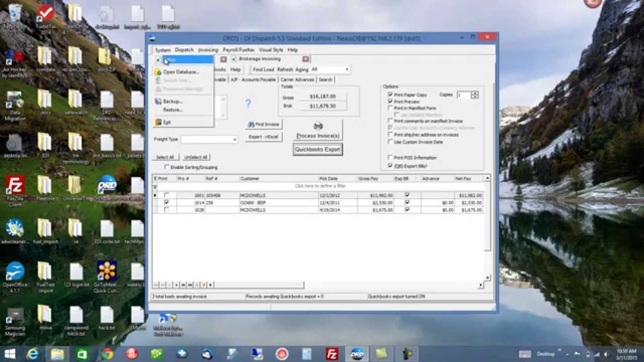Enable Print POD Information checkbox
Screen dimensions: 644x362
coord(390,157)
